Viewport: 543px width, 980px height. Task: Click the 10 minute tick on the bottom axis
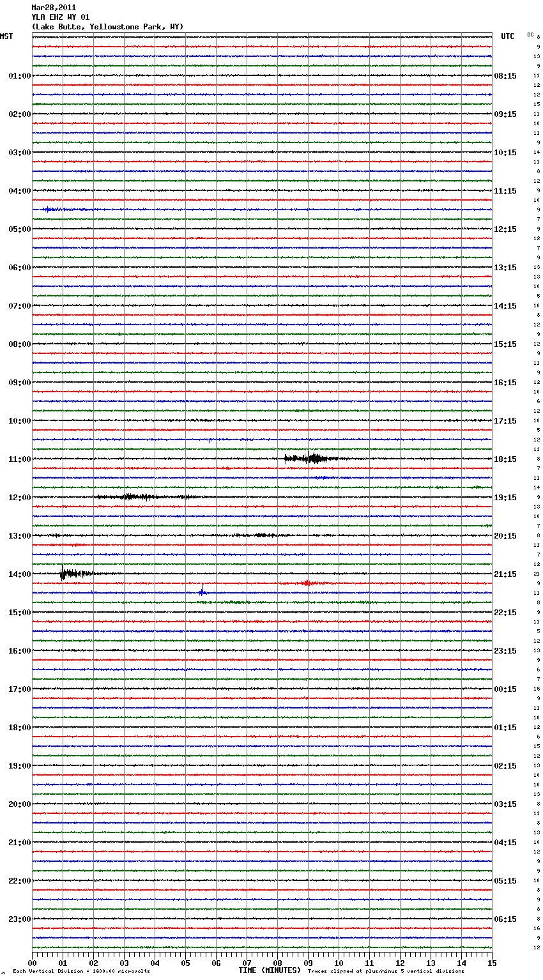pyautogui.click(x=339, y=963)
